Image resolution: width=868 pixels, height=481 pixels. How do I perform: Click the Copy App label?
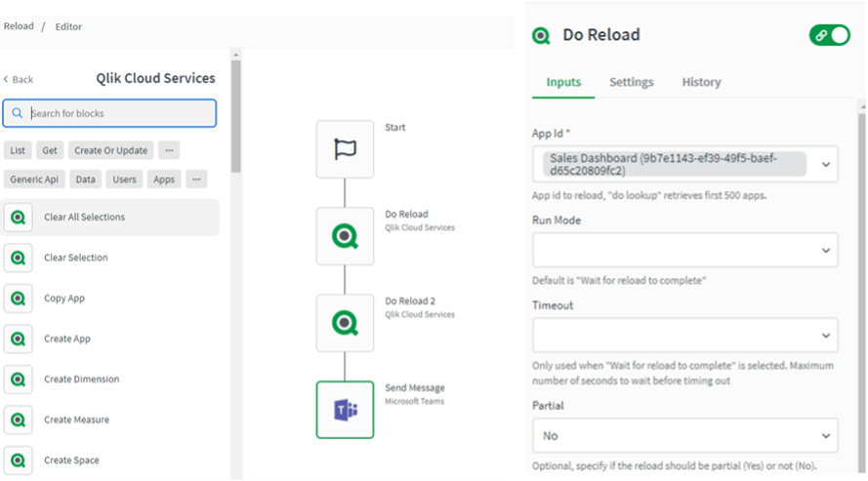64,299
